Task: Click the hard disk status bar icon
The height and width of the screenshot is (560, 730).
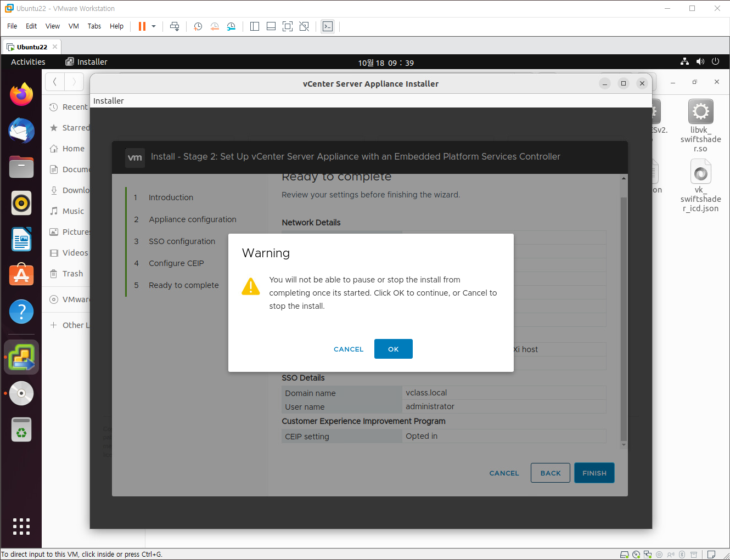Action: [x=625, y=555]
